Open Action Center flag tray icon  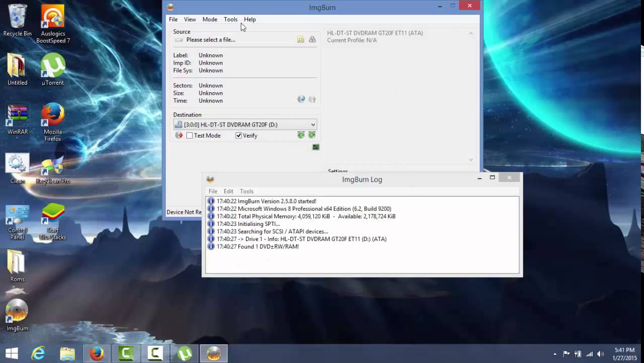coord(566,354)
